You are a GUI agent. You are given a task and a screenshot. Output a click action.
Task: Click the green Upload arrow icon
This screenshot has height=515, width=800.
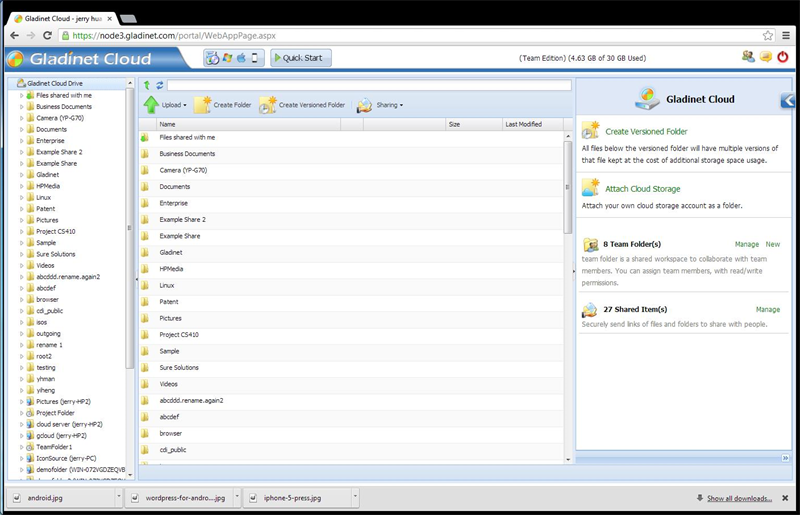[151, 105]
